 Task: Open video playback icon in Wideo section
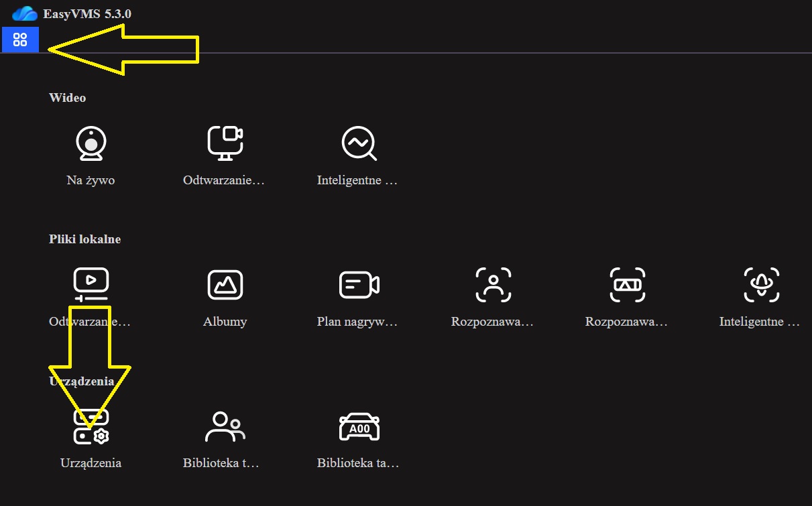coord(225,143)
